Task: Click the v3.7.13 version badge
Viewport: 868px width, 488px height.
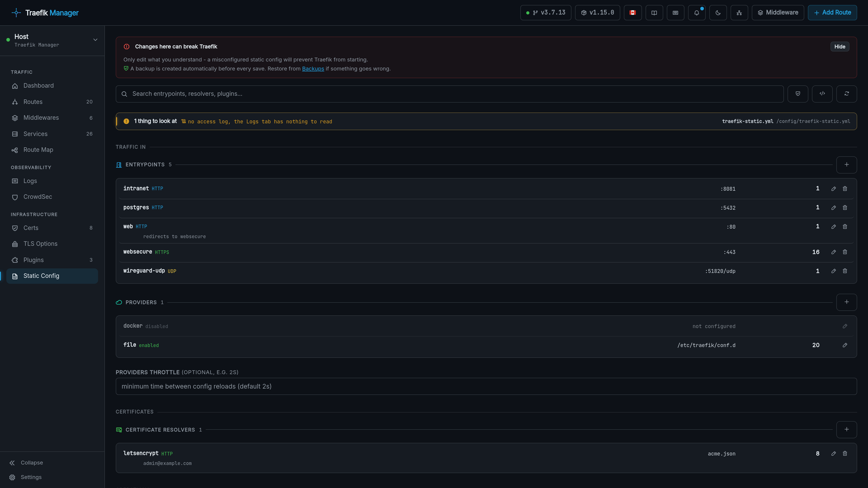Action: [546, 13]
